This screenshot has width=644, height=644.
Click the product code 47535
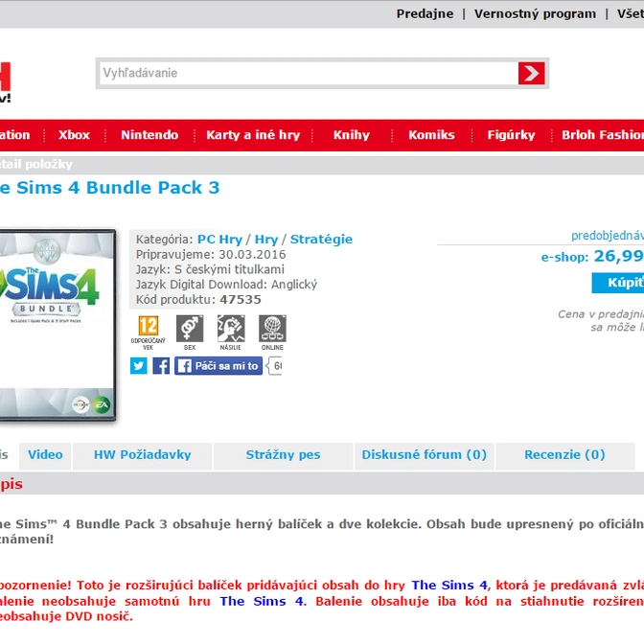(x=241, y=300)
